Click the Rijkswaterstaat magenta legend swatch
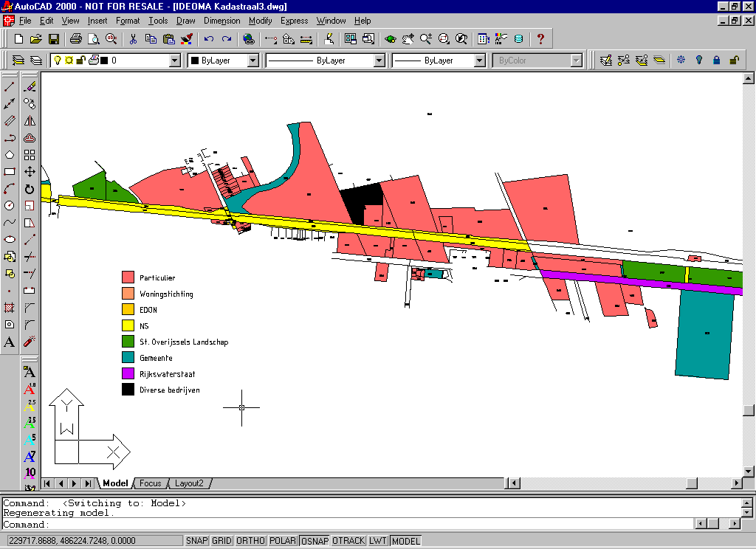 coord(128,373)
